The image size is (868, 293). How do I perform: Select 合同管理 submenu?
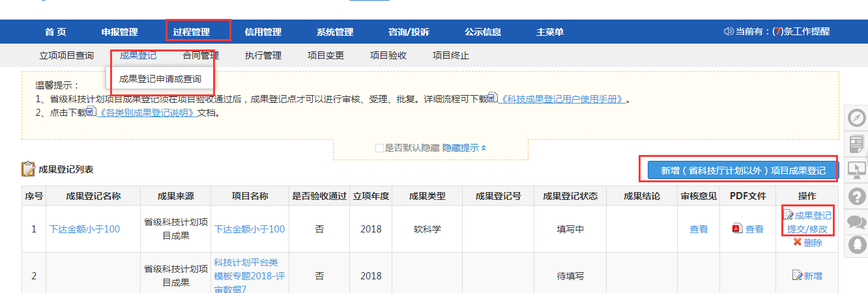(x=201, y=55)
